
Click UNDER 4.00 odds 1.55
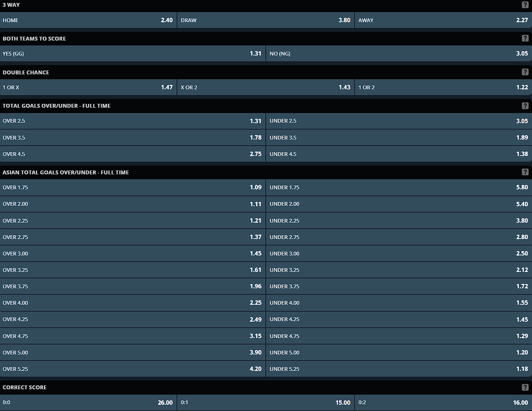[399, 303]
